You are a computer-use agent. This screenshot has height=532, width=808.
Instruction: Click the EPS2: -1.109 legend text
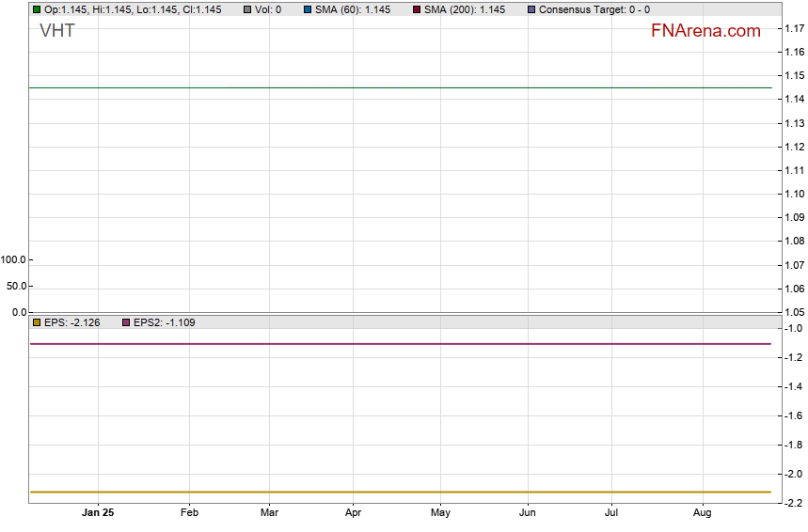[x=164, y=322]
